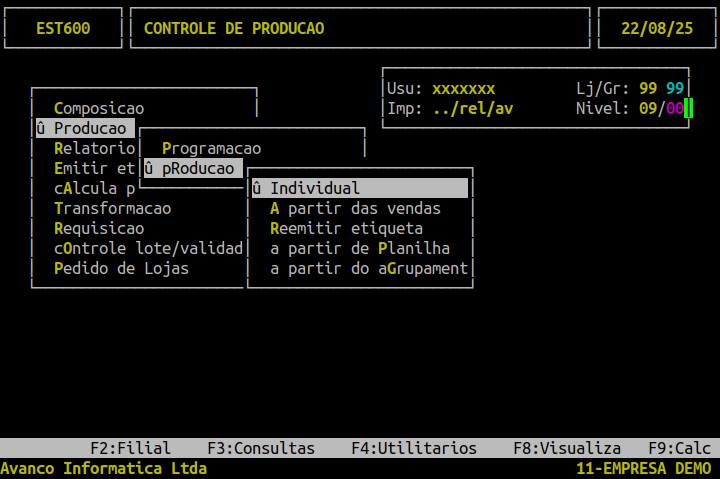Open F3:Consultas from the function bar
Image resolution: width=720 pixels, height=479 pixels.
261,448
